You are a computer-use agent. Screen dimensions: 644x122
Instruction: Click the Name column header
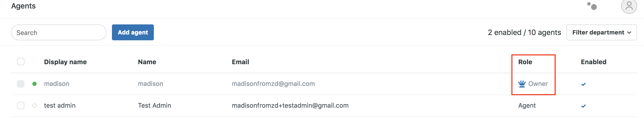coord(147,62)
